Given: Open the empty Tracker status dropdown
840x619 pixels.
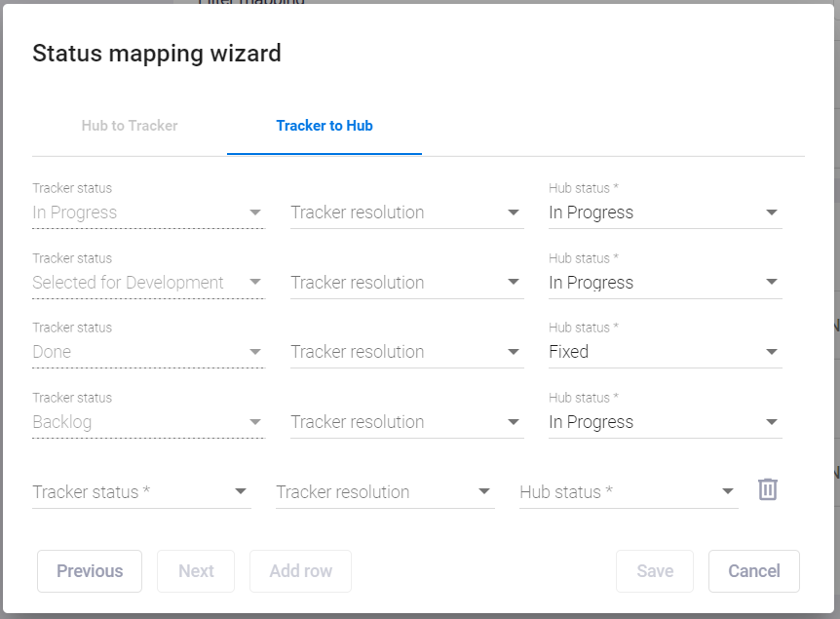Looking at the screenshot, I should (141, 492).
